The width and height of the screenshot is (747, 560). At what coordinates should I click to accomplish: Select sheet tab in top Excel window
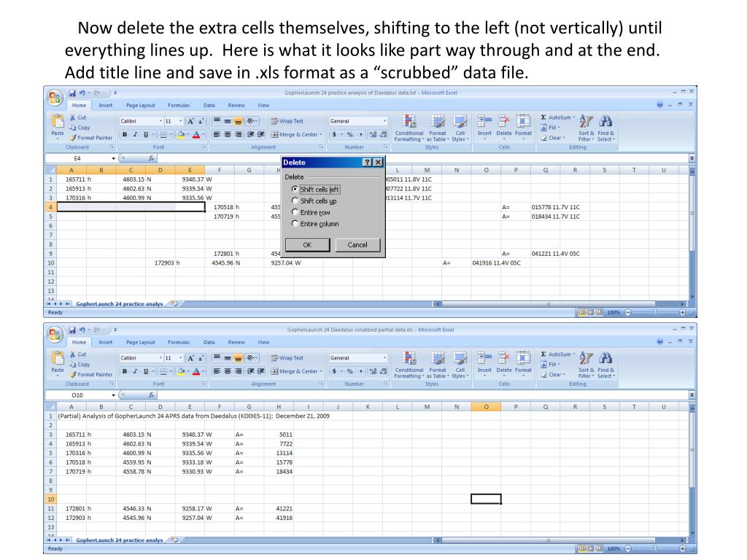119,304
